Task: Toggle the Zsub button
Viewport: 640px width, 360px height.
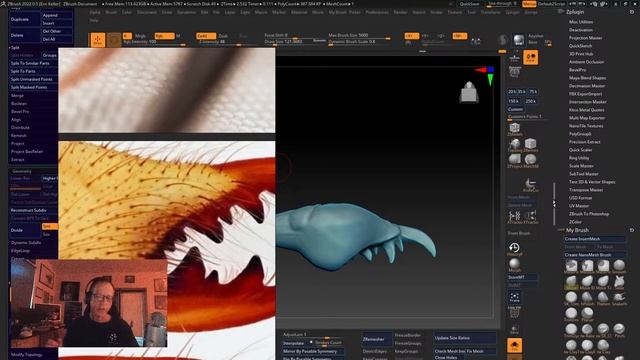Action: (x=223, y=36)
